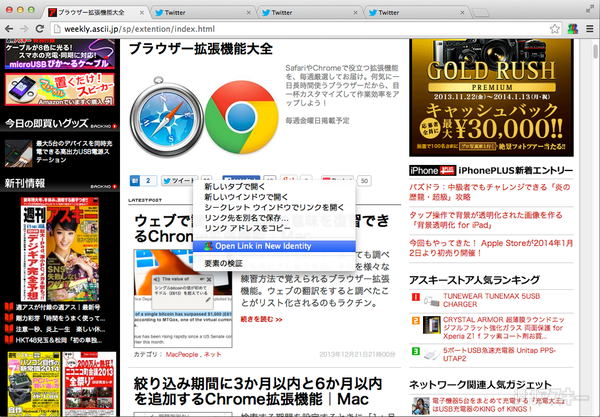
Task: Open 注意一秒、炎上一生 link
Action: pyautogui.click(x=60, y=329)
